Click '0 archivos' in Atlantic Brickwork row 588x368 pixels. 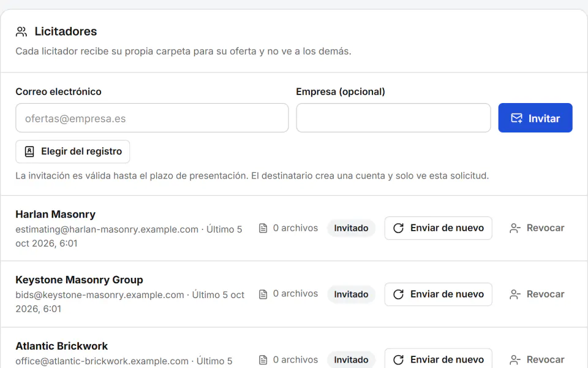coord(295,360)
